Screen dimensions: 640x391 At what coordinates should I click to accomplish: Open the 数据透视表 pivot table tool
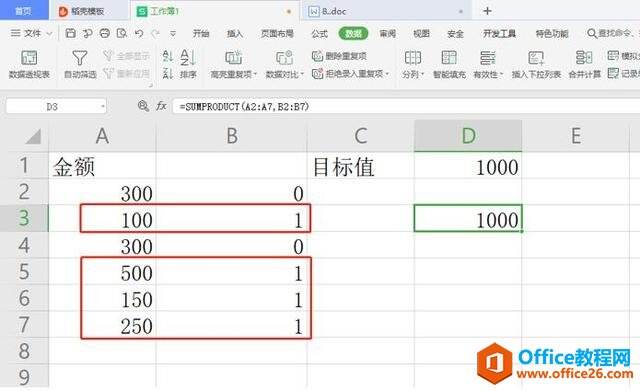click(29, 64)
